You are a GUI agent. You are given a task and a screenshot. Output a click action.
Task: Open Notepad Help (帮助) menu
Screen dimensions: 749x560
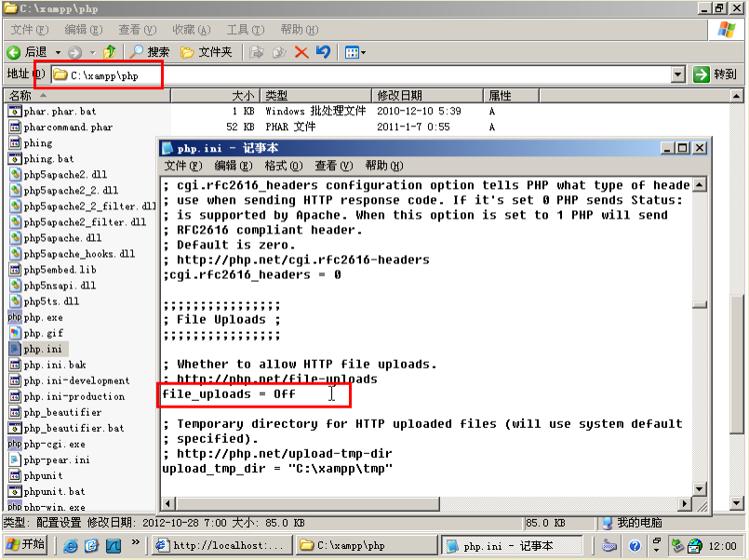(384, 166)
